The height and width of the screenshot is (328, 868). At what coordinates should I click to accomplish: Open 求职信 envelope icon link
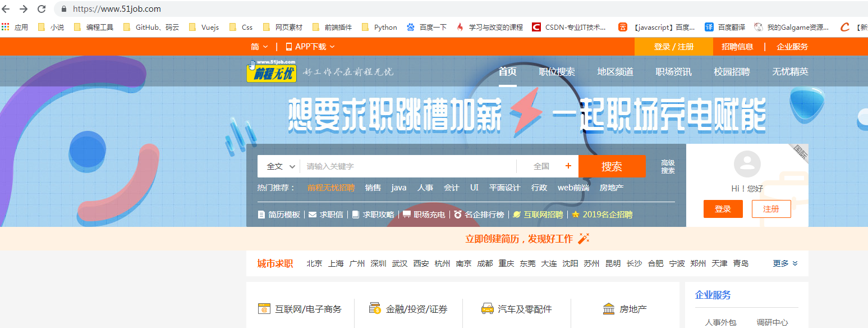pos(326,215)
